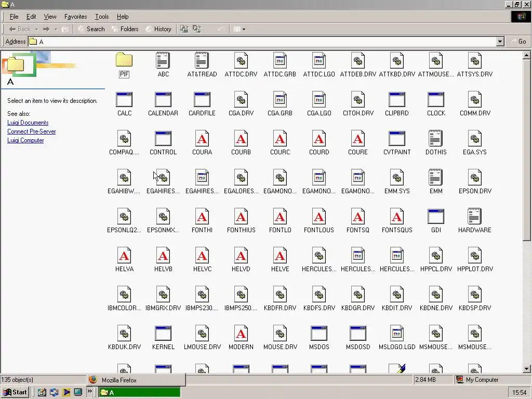This screenshot has width=532, height=399.
Task: Expand the Address bar dropdown
Action: [500, 42]
